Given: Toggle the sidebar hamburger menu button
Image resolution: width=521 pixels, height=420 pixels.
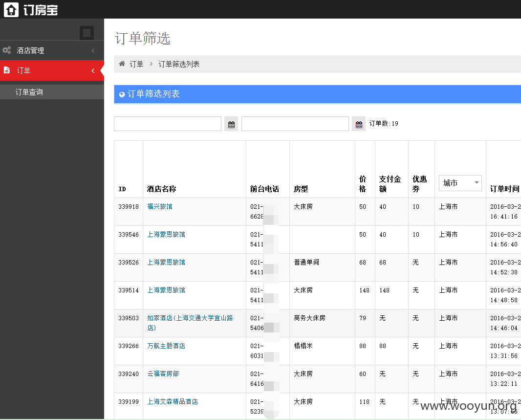Looking at the screenshot, I should click(87, 33).
